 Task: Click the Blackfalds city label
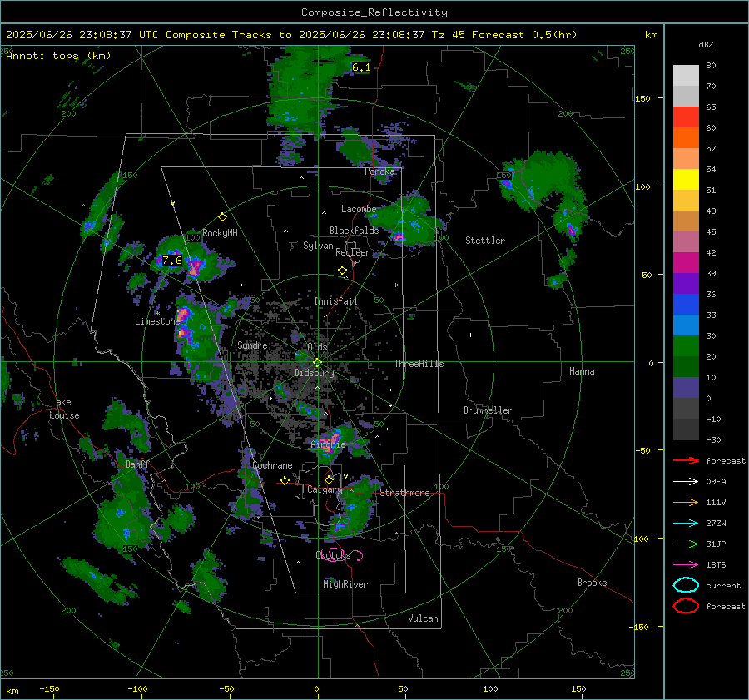click(x=354, y=231)
